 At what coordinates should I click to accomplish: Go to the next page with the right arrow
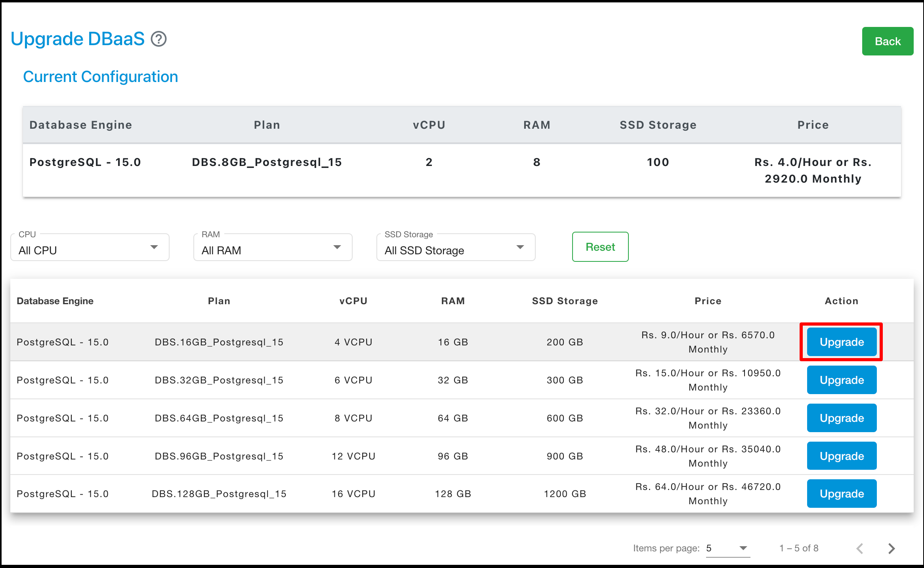[x=892, y=548]
